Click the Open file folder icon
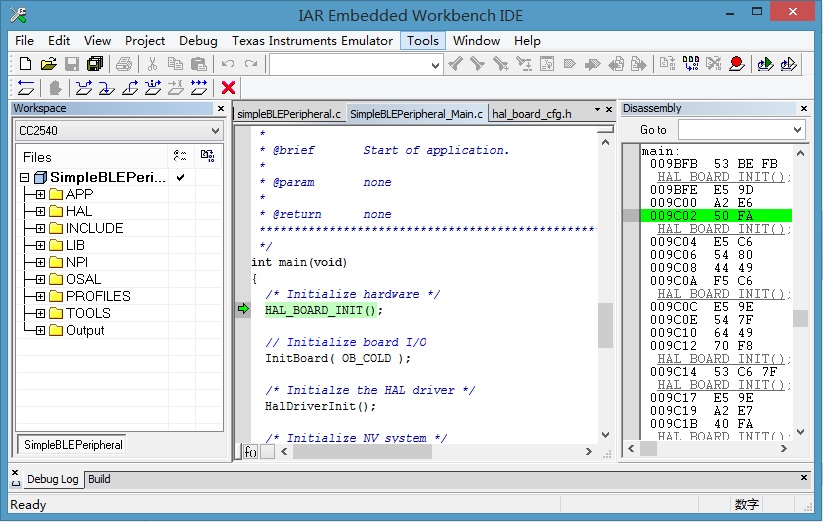Viewport: 823px width, 522px height. pos(49,64)
